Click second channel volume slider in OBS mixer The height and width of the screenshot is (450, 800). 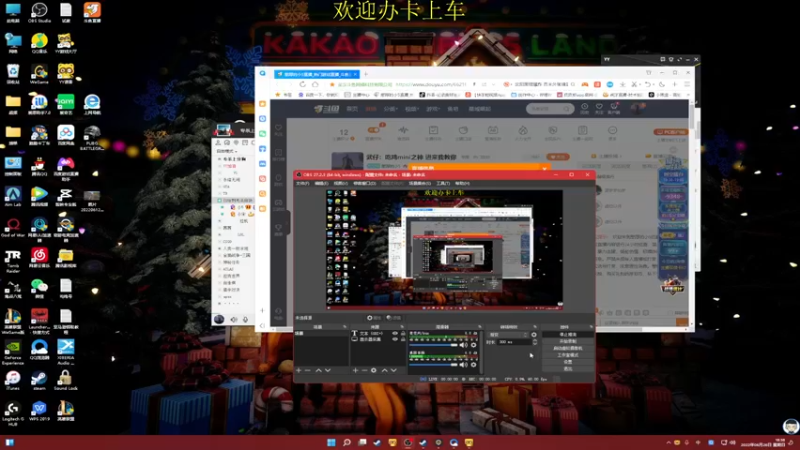[433, 365]
